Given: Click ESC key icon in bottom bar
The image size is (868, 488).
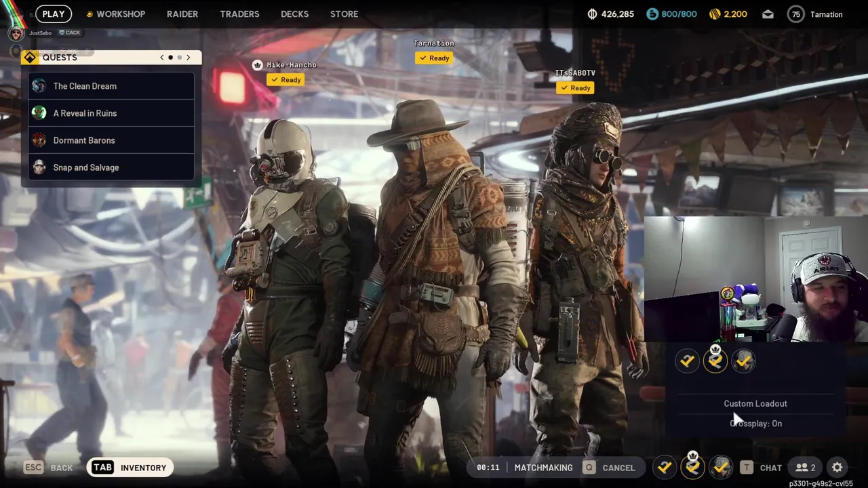Looking at the screenshot, I should (x=33, y=468).
